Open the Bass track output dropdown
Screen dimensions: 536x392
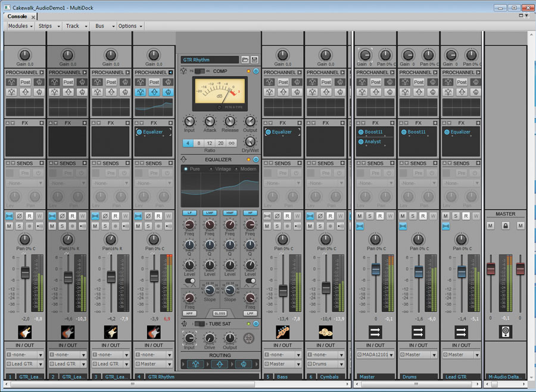(x=283, y=364)
